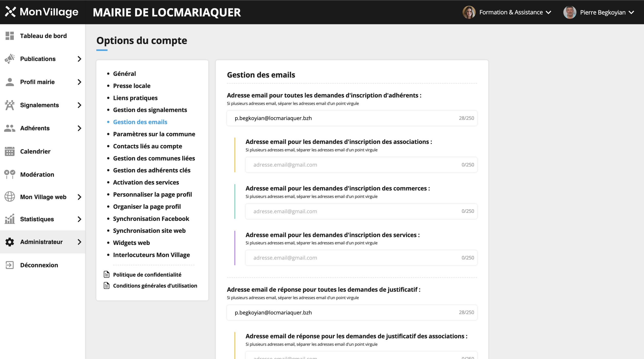Viewport: 644px width, 359px height.
Task: Click the Publications megaphone icon
Action: pyautogui.click(x=10, y=59)
